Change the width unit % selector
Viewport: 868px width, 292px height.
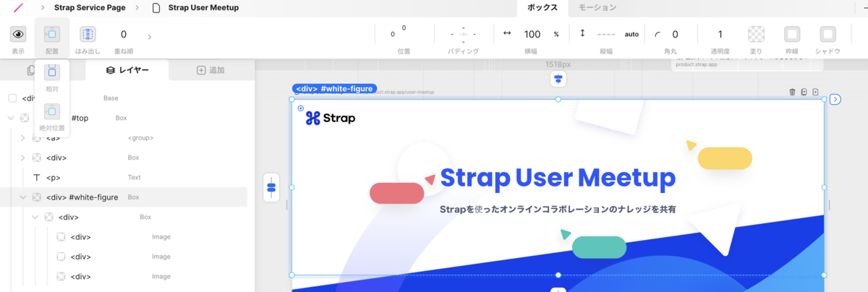556,34
